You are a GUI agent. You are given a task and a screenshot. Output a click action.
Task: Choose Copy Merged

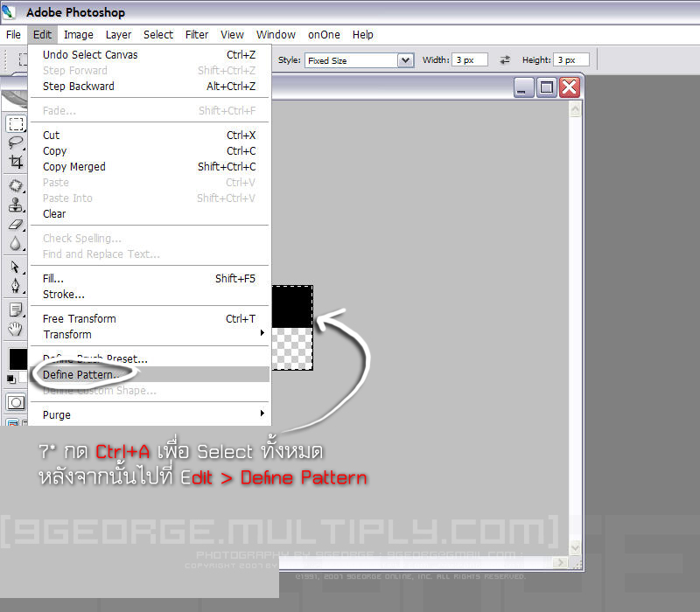tap(150, 167)
